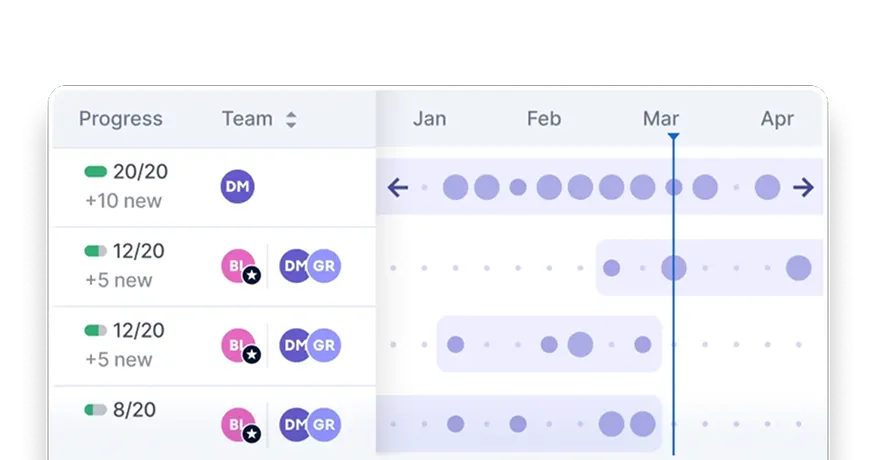Click the 8/20 progress indicator pill
Viewport: 876px width, 460px height.
tap(96, 410)
